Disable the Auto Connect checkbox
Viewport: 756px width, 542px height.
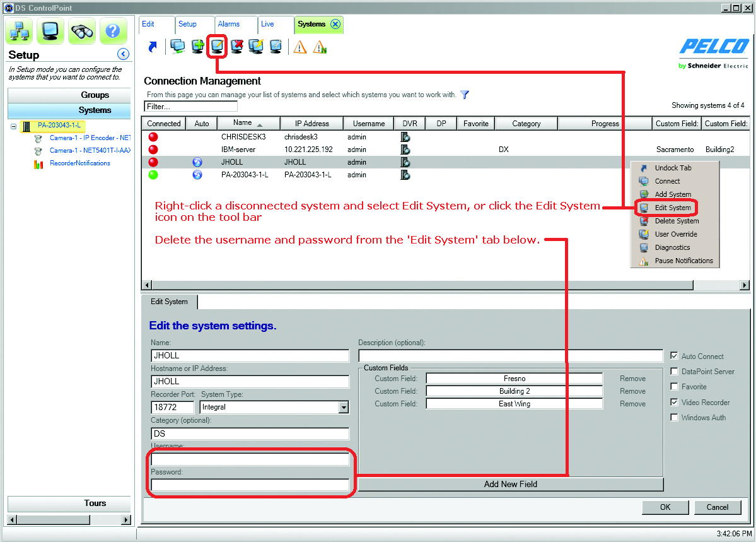pyautogui.click(x=674, y=356)
